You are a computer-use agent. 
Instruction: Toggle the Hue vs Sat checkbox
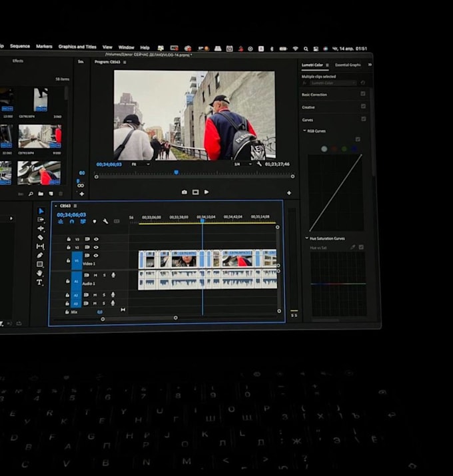(361, 248)
